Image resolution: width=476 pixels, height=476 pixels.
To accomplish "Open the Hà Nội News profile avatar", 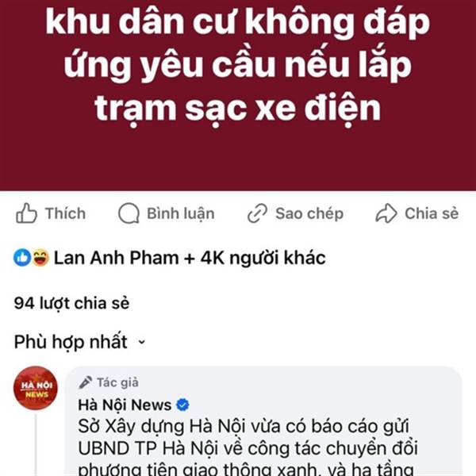I will (36, 388).
